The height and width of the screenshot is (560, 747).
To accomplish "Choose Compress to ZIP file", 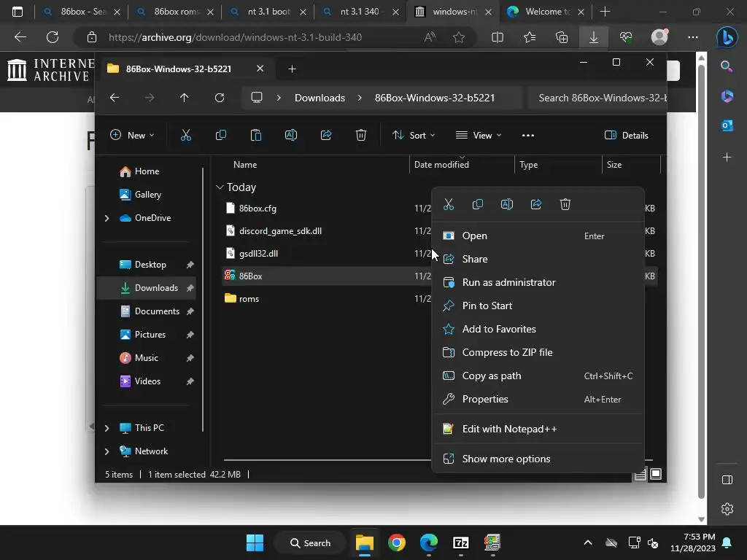I will point(538,352).
